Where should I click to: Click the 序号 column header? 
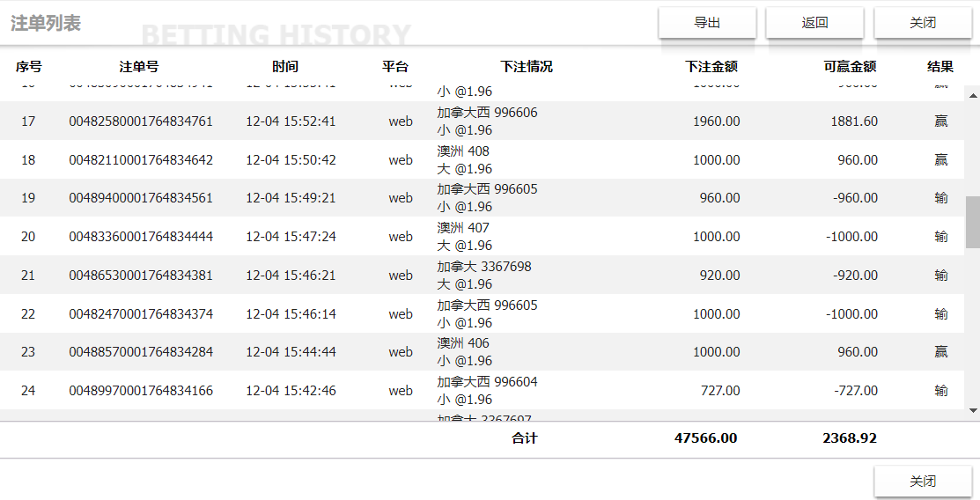pyautogui.click(x=29, y=67)
